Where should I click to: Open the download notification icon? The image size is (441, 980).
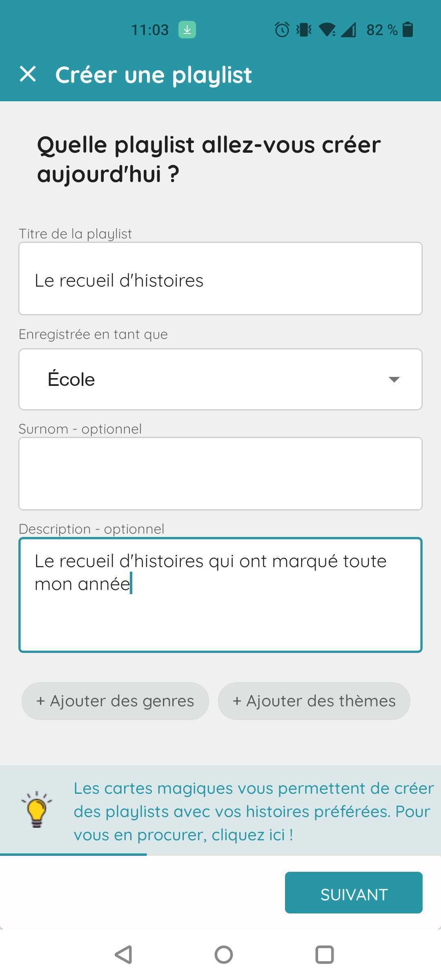(x=187, y=30)
